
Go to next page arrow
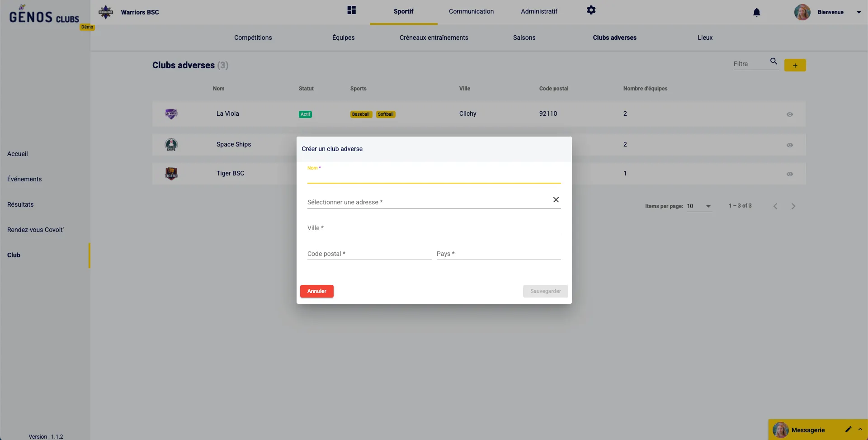[793, 206]
